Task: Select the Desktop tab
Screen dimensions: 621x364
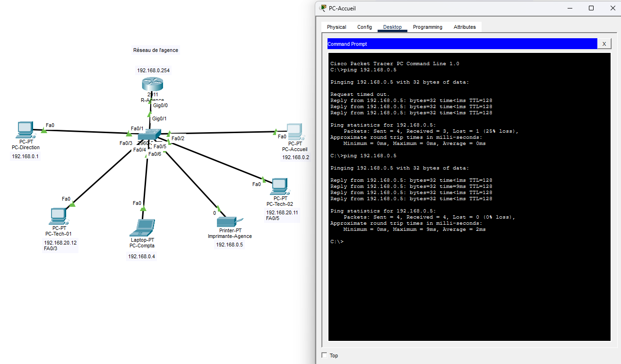Action: click(392, 27)
